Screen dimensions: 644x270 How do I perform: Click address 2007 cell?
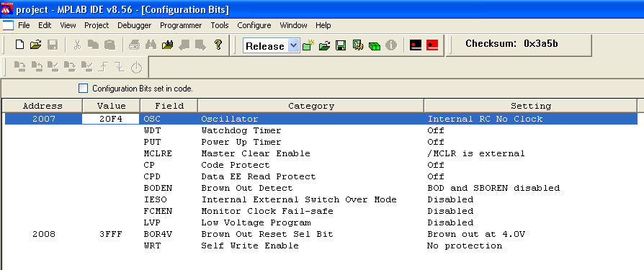point(43,119)
